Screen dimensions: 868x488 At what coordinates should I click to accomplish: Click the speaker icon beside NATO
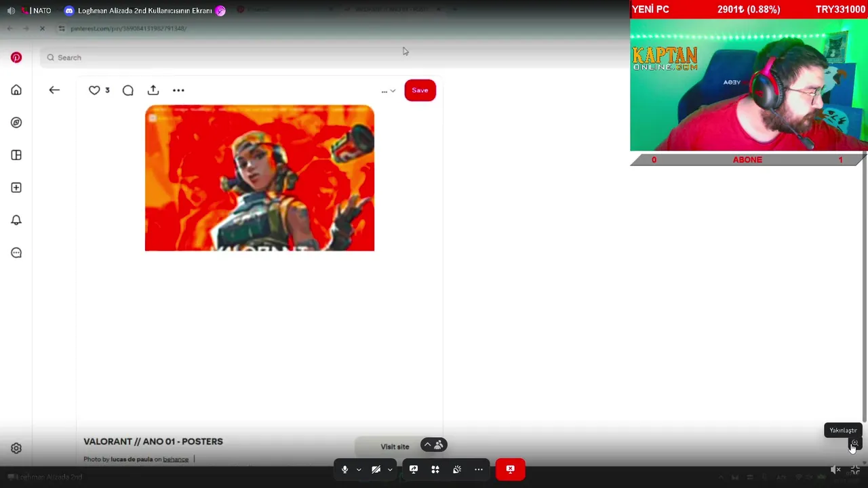coord(11,11)
